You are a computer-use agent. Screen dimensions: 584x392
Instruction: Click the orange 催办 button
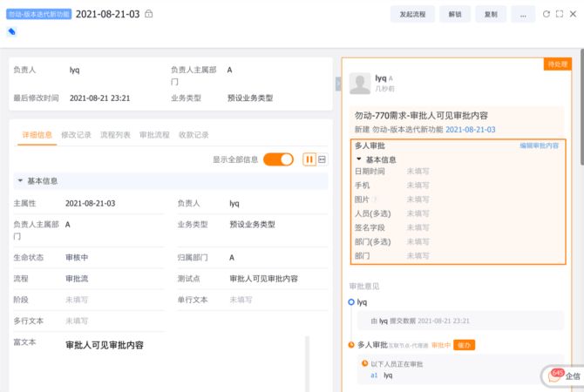464,345
